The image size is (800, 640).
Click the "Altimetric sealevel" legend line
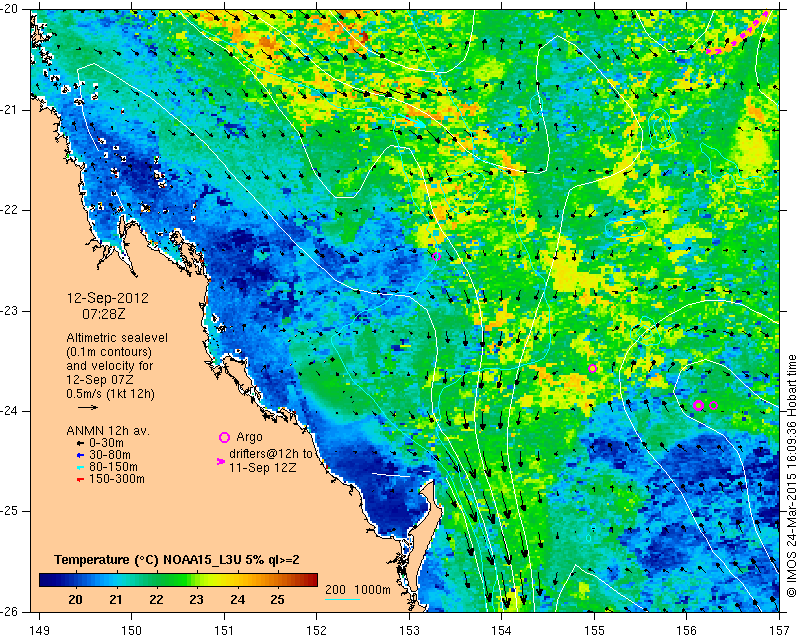(117, 338)
